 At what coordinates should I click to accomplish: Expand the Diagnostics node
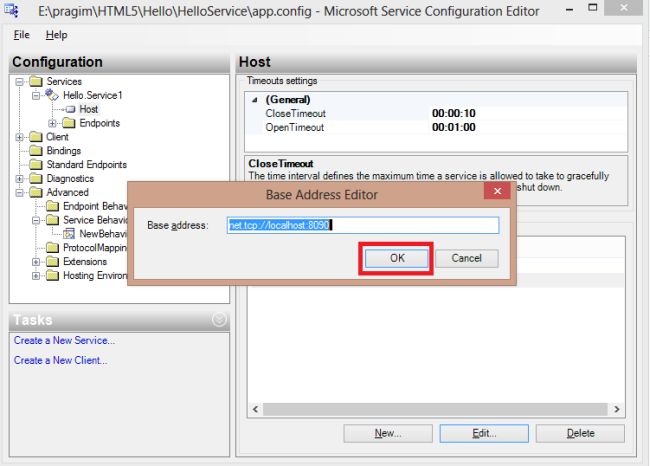click(19, 179)
